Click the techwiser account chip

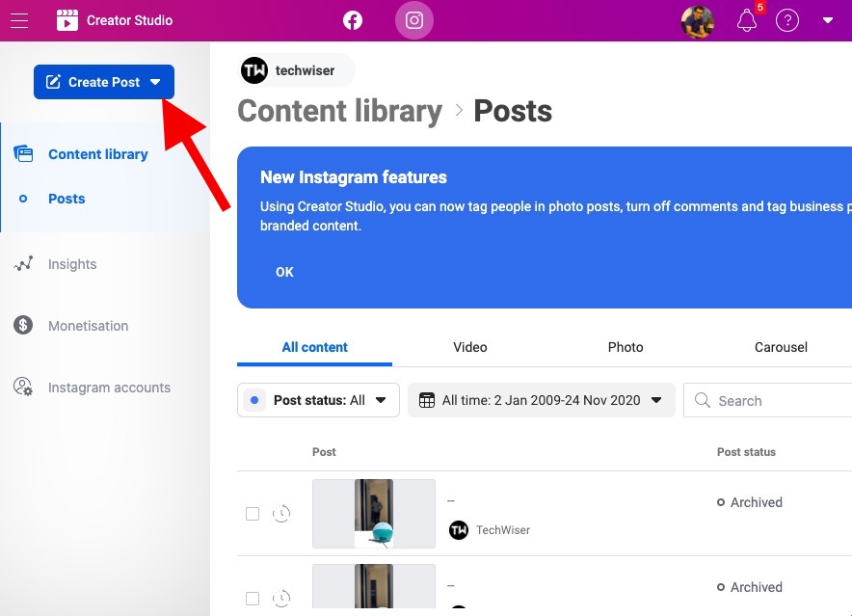tap(296, 70)
